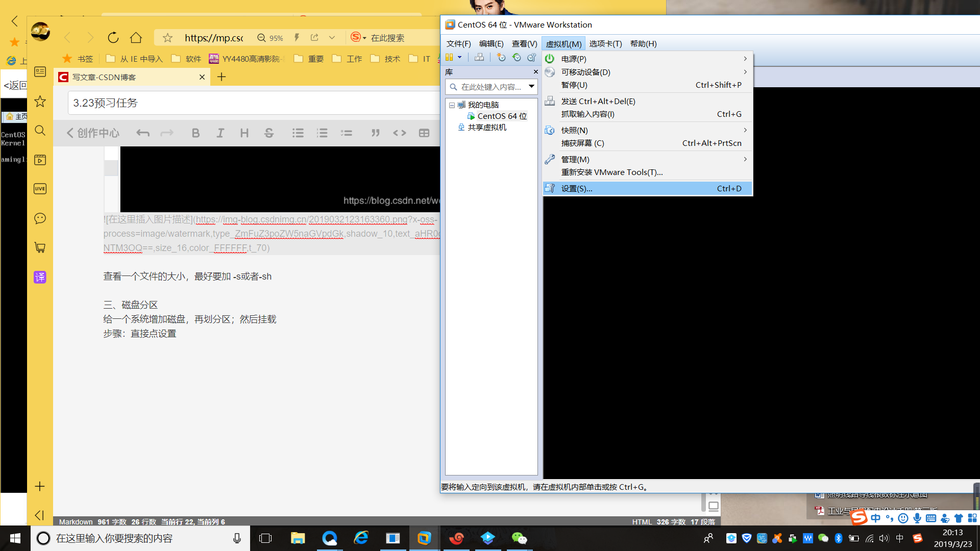
Task: Open the Sogou search engine selector
Action: 358,37
